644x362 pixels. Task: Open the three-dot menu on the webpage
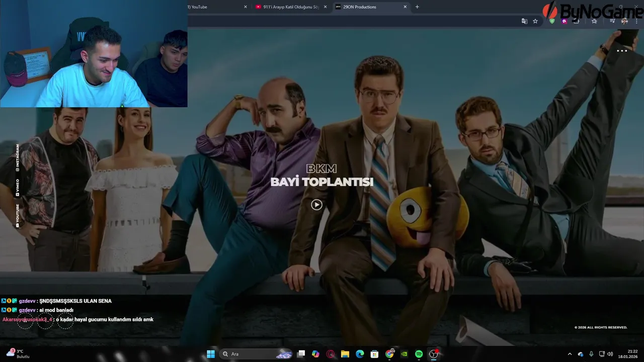point(622,51)
